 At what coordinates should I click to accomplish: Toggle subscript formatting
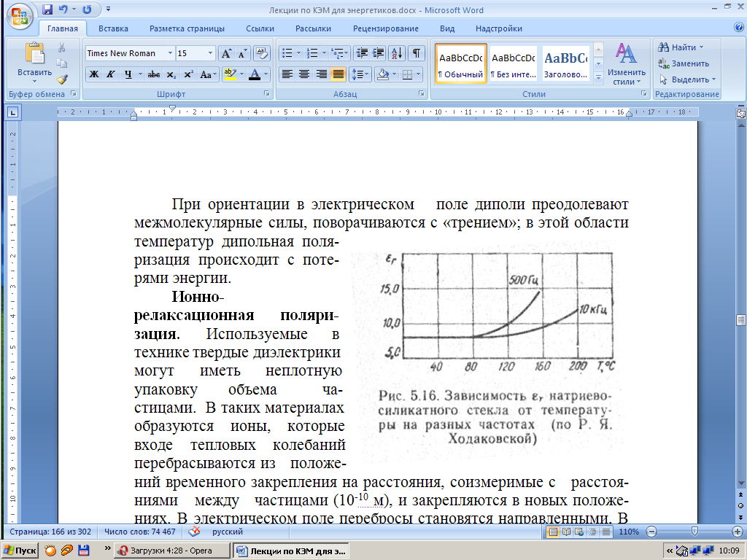tap(171, 74)
